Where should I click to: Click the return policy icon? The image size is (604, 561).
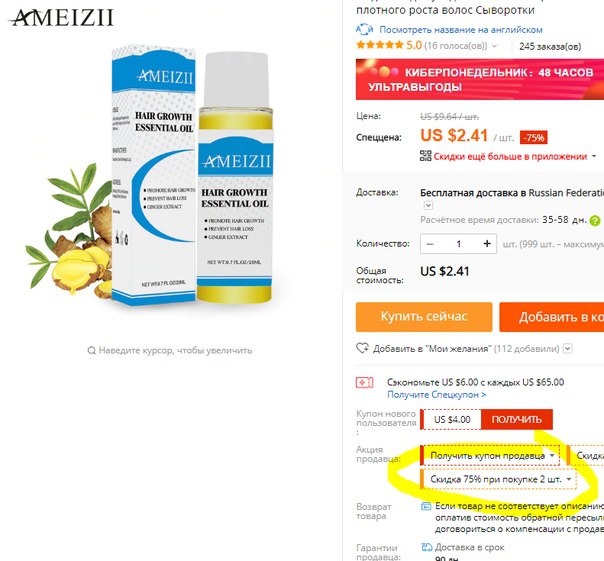click(426, 506)
